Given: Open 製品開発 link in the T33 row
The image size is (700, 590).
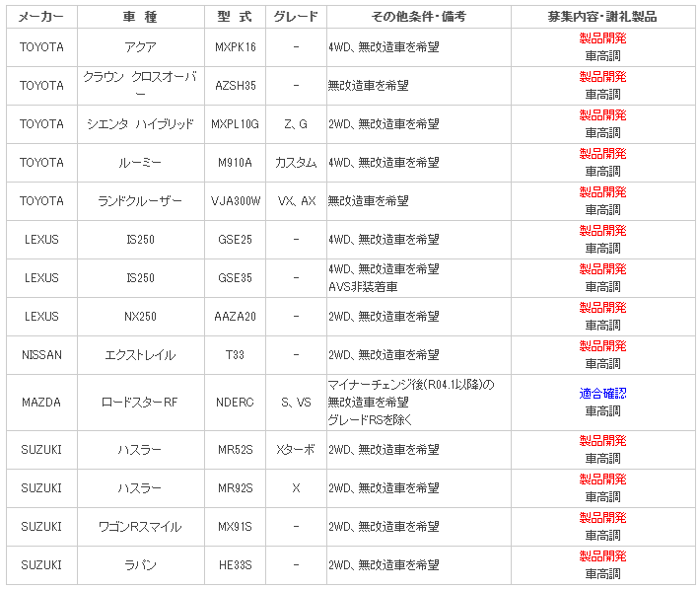Looking at the screenshot, I should point(602,346).
